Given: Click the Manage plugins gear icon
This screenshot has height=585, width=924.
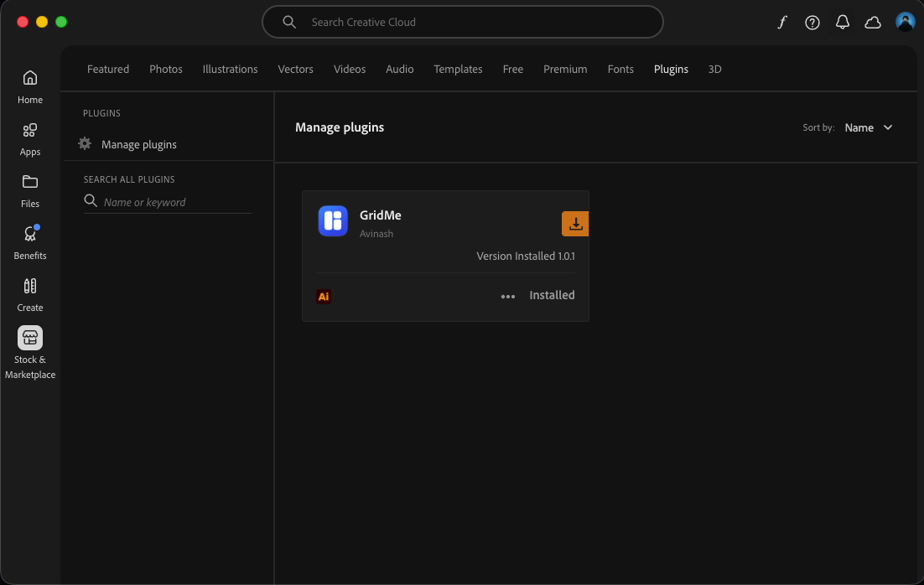Looking at the screenshot, I should [85, 144].
